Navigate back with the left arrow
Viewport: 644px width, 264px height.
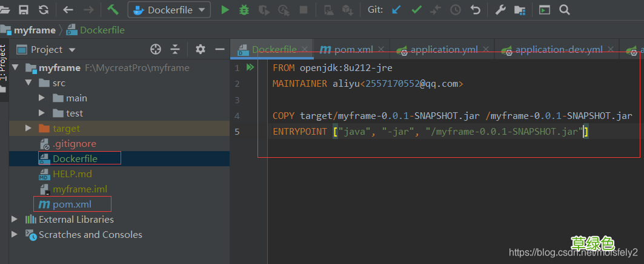click(68, 10)
